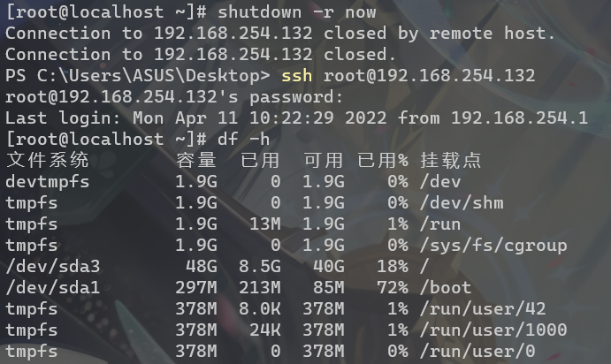Screen dimensions: 611x364
Task: Click the /dev/sda1 filesystem entry
Action: (x=53, y=288)
